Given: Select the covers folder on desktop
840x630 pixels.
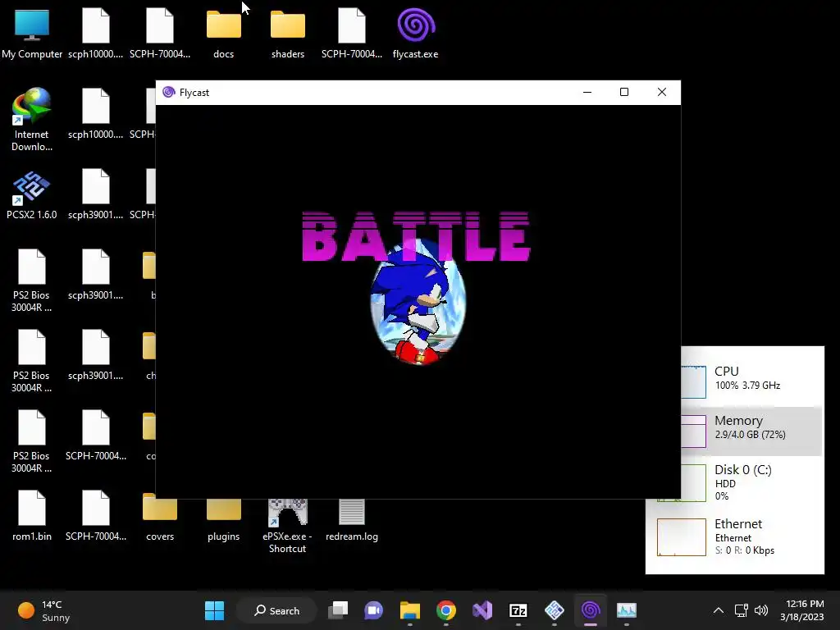Looking at the screenshot, I should pos(160,517).
